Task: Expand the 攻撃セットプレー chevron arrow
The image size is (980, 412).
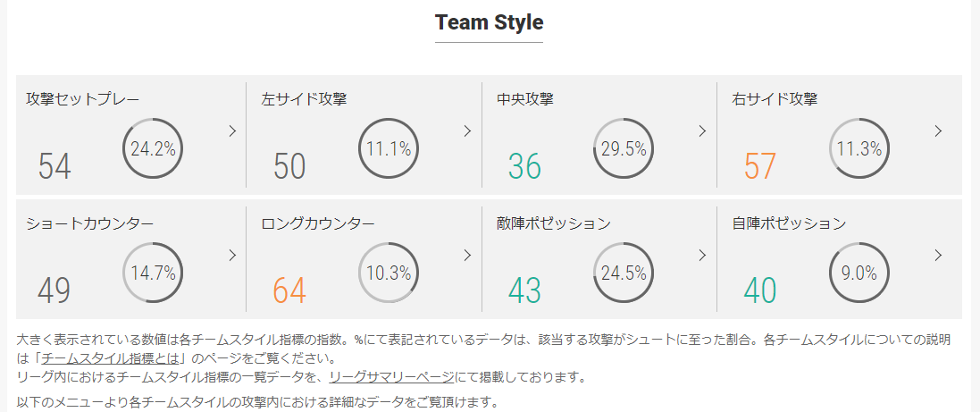Action: point(232,131)
